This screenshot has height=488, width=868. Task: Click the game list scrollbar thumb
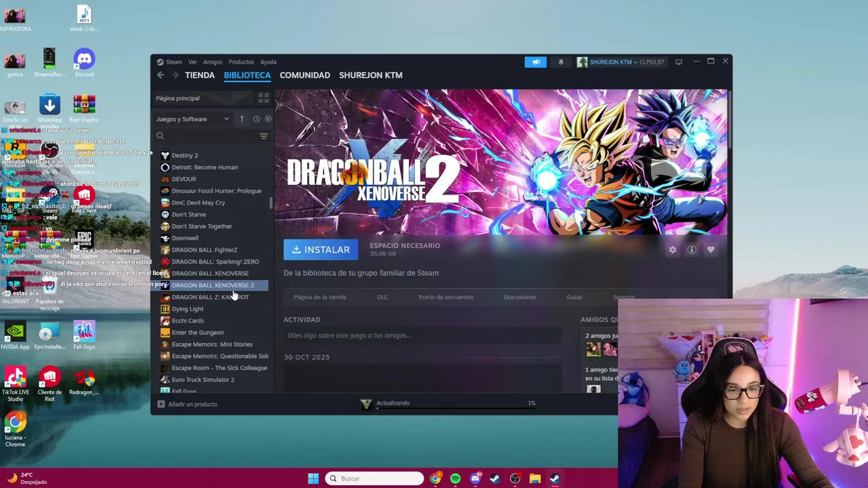point(271,203)
